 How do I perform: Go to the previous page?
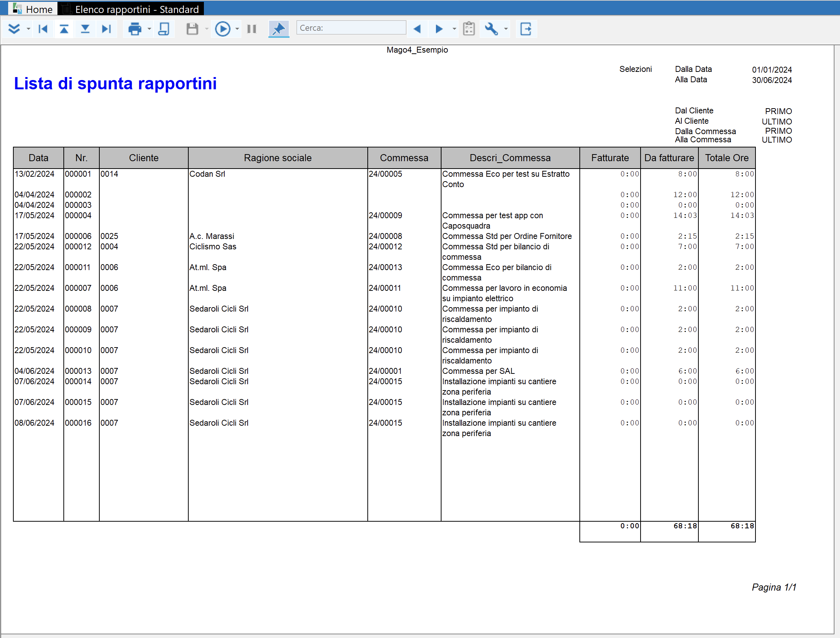[64, 29]
